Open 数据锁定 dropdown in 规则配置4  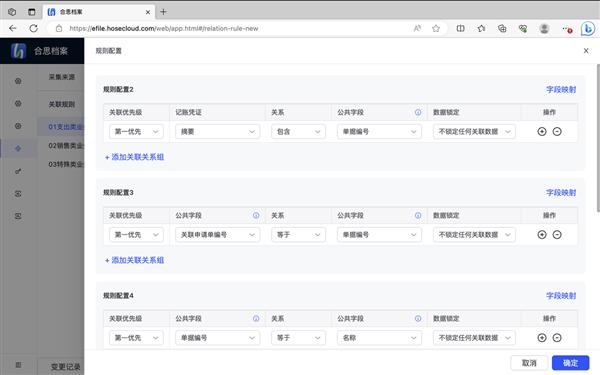click(x=474, y=338)
